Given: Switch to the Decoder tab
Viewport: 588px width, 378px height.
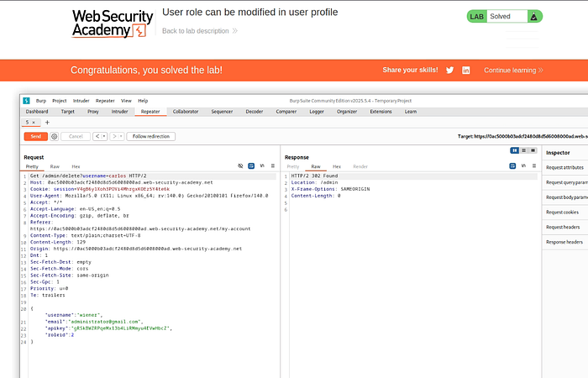Looking at the screenshot, I should pyautogui.click(x=255, y=112).
